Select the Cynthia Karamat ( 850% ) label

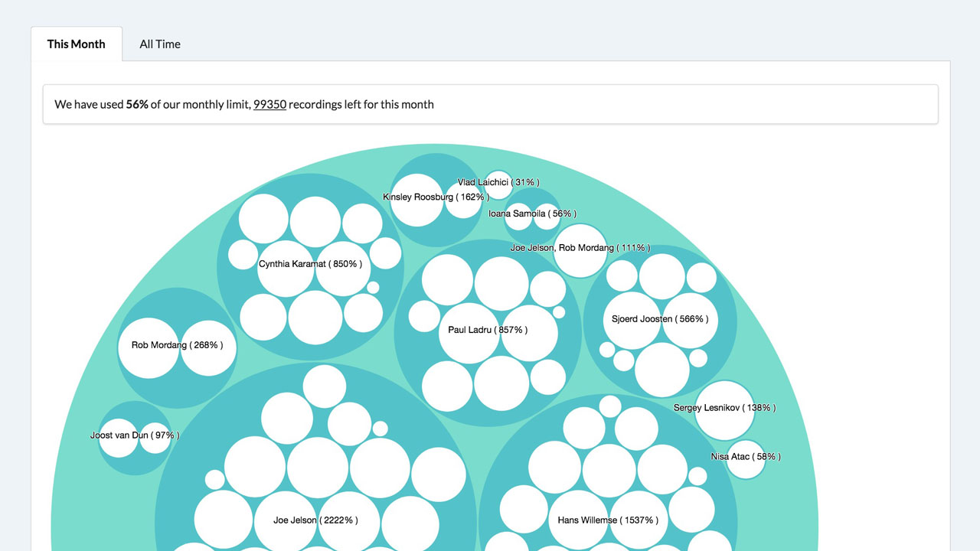point(310,264)
